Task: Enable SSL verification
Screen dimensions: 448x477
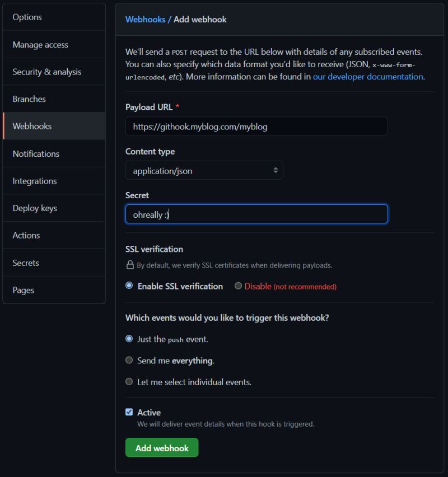Action: [129, 286]
